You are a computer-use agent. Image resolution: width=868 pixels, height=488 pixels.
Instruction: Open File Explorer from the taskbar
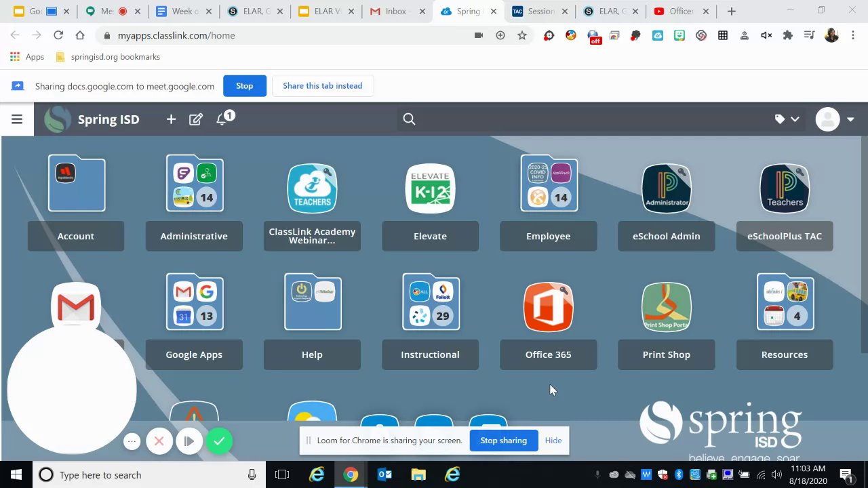pyautogui.click(x=418, y=475)
